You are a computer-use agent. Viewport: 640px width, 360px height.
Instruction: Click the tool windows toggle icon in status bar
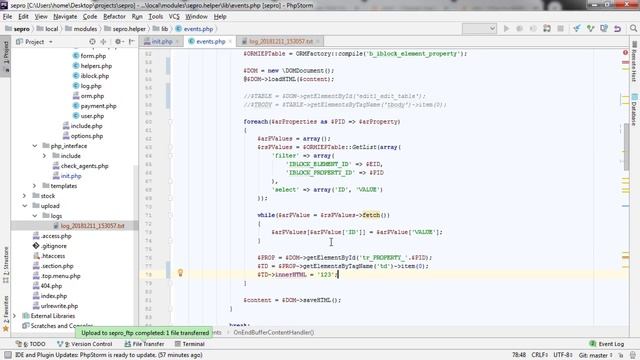pos(8,355)
